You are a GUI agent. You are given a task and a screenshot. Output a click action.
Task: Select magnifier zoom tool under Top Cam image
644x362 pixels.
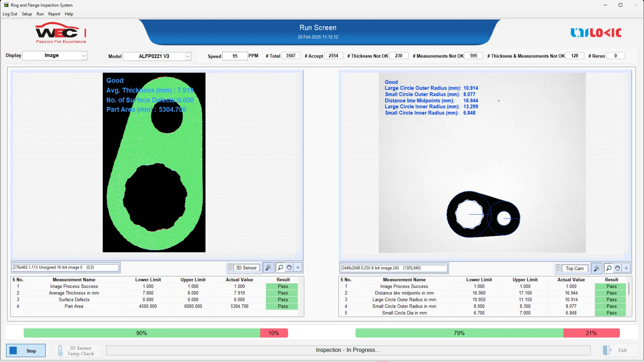point(609,268)
